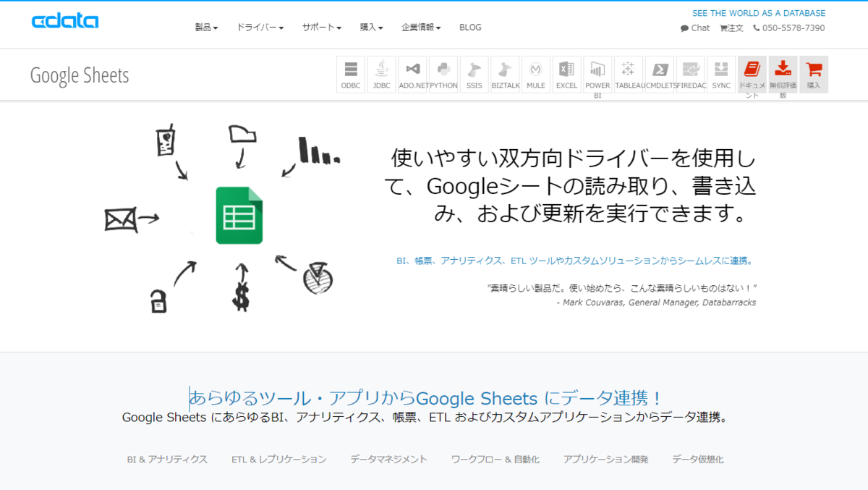Expand the 製品 dropdown menu
Viewport: 868px width, 490px height.
pos(206,28)
